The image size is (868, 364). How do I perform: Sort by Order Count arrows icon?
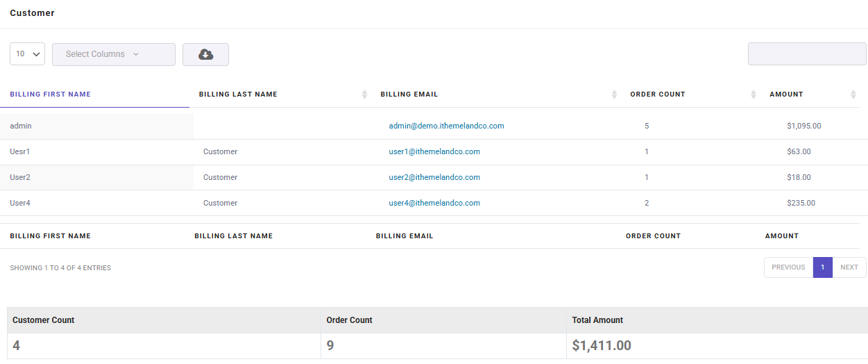[x=754, y=94]
